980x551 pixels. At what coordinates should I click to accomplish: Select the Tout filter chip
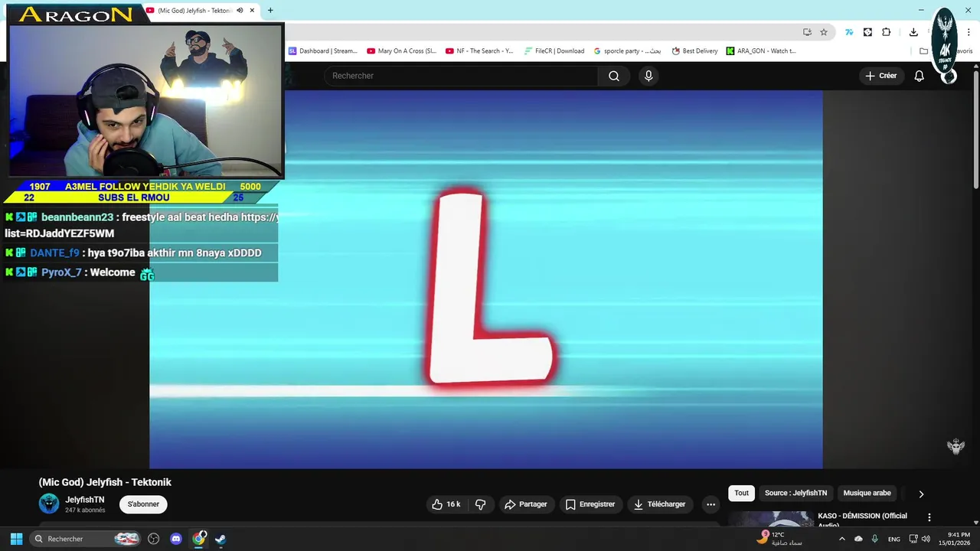point(741,494)
